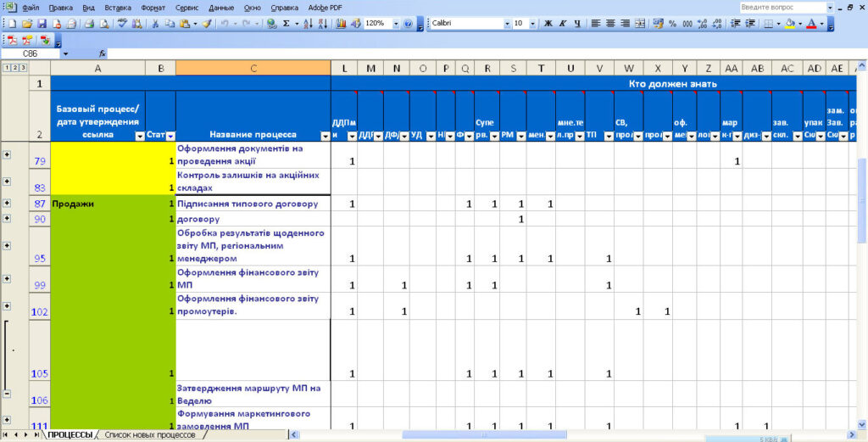
Task: Click in the Name Box C86
Action: [31, 53]
